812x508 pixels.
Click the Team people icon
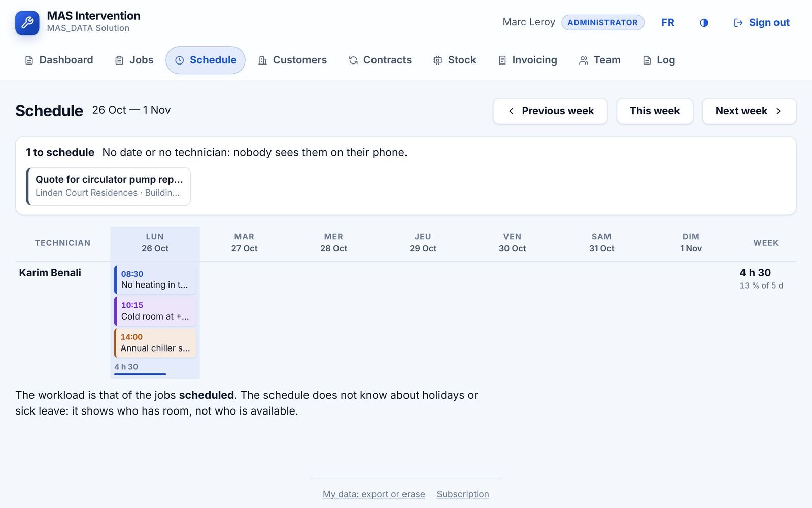click(584, 60)
